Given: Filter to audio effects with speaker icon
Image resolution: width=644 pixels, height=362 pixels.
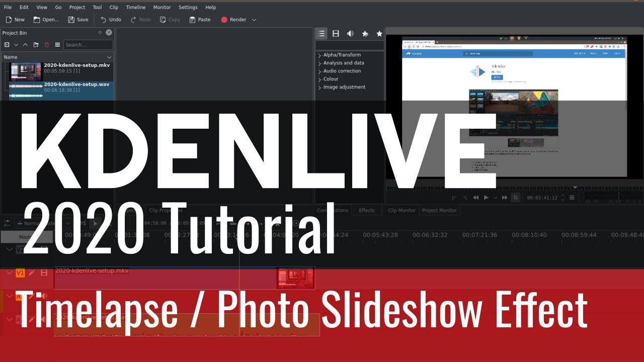Looking at the screenshot, I should pos(350,34).
